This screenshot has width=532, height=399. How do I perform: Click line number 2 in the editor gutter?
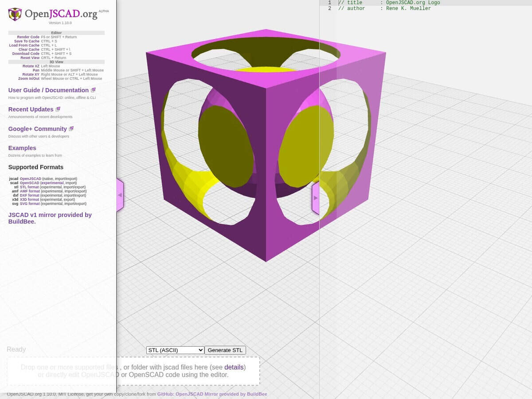click(329, 8)
